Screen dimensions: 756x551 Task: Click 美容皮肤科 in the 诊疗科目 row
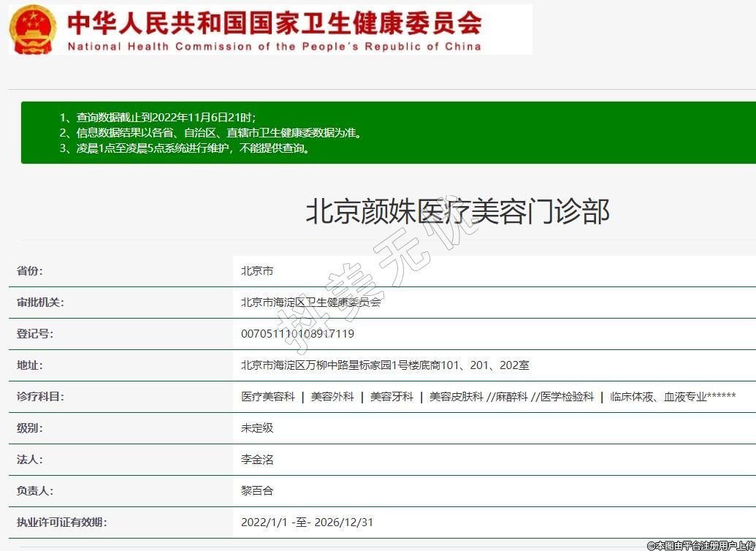click(x=456, y=397)
